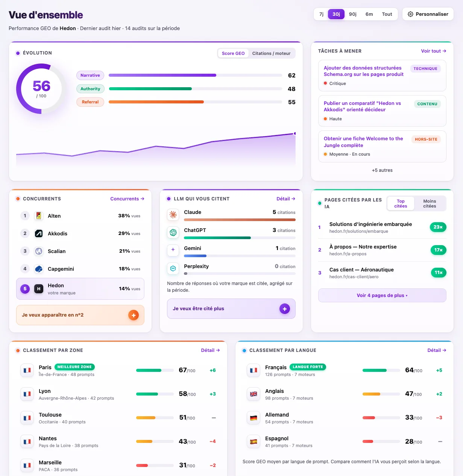Open Personnaliser settings
463x476 pixels.
coord(428,14)
